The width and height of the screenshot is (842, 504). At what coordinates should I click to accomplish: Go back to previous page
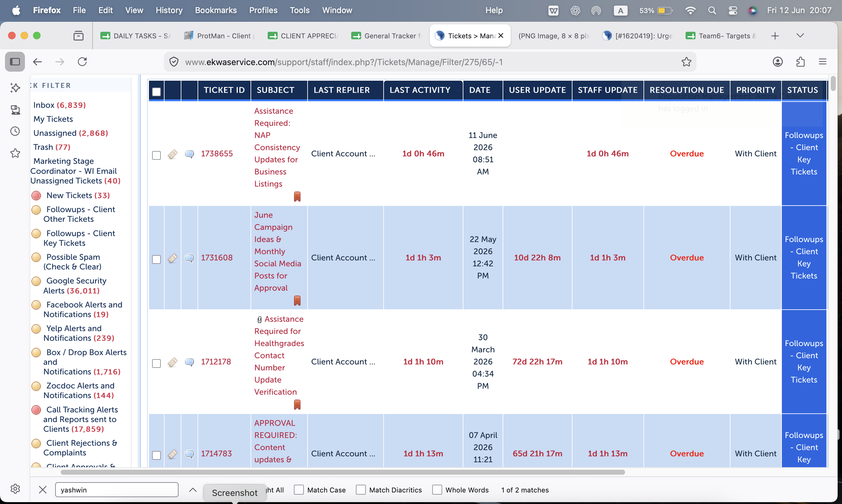tap(37, 62)
